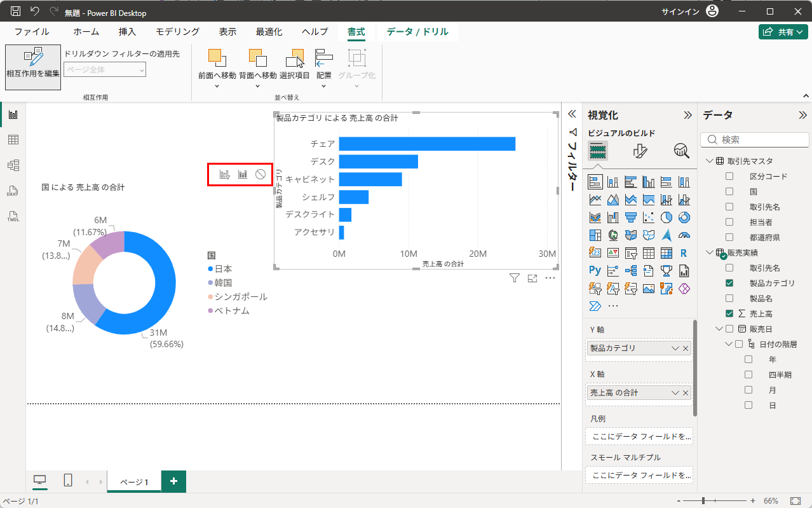Click the 共有 share button
Viewport: 812px width, 508px height.
[783, 31]
